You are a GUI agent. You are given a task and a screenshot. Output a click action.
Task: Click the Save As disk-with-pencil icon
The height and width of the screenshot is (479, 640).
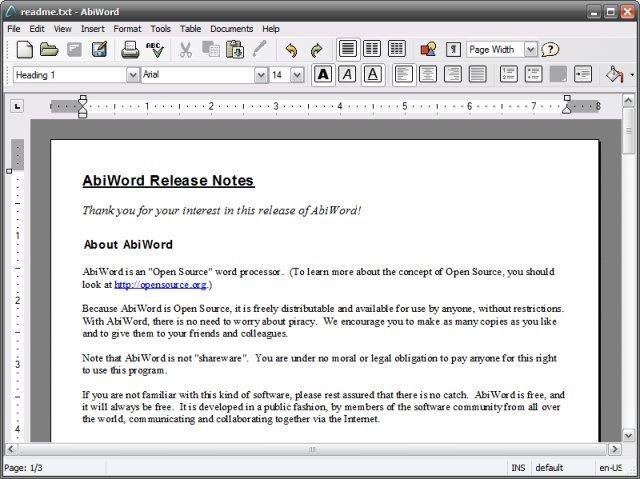(99, 49)
